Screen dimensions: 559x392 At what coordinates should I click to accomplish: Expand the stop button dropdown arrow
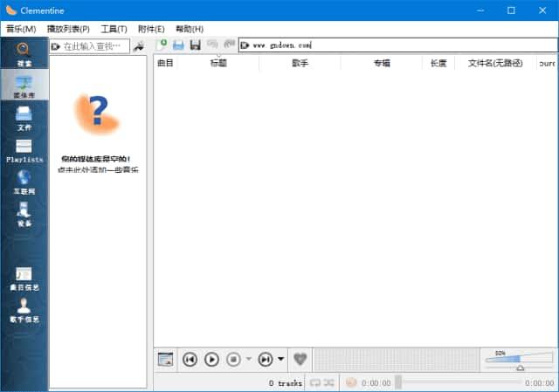tap(249, 359)
